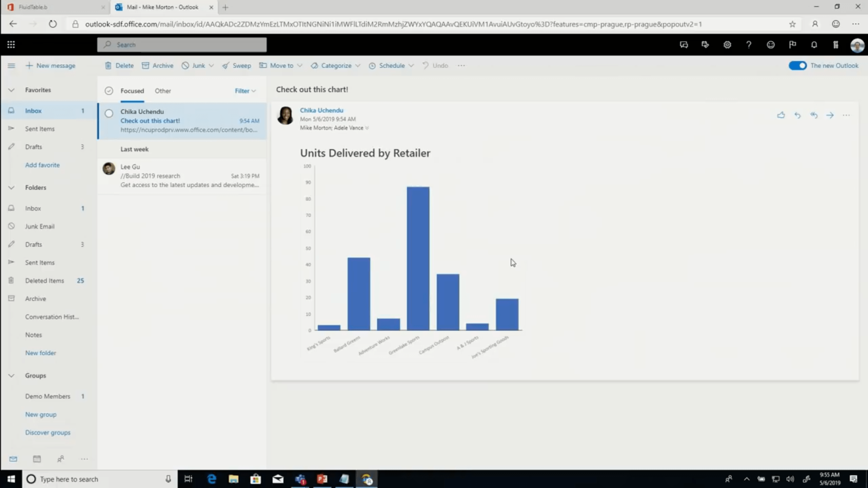The height and width of the screenshot is (488, 868).
Task: Click the account profile picture
Action: coord(857,45)
